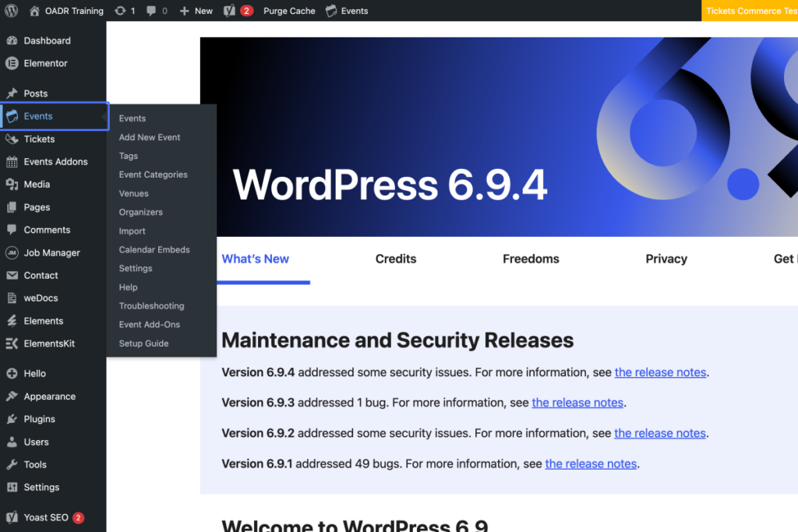Click the Users person icon
The image size is (798, 532).
12,442
